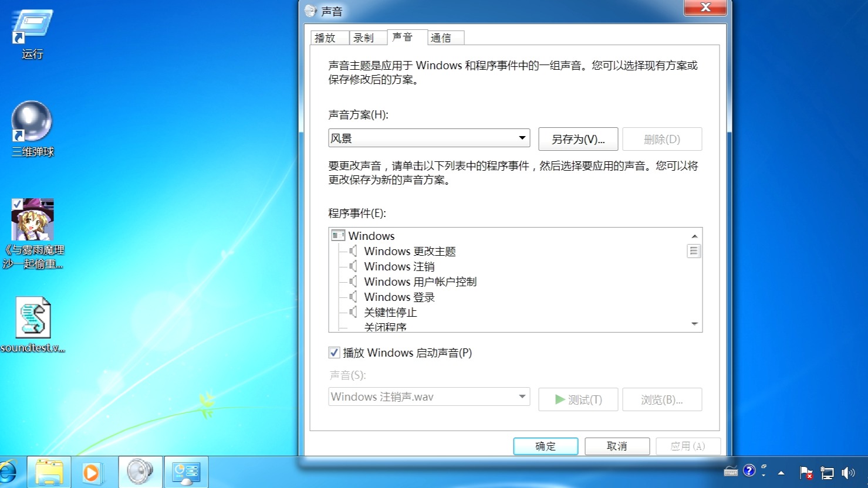Switch to the 播放 tab
The width and height of the screenshot is (868, 488).
329,38
